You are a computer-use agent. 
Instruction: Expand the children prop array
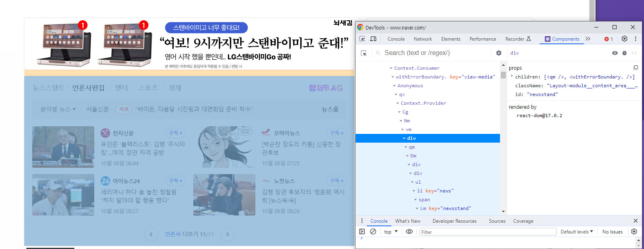tap(512, 76)
